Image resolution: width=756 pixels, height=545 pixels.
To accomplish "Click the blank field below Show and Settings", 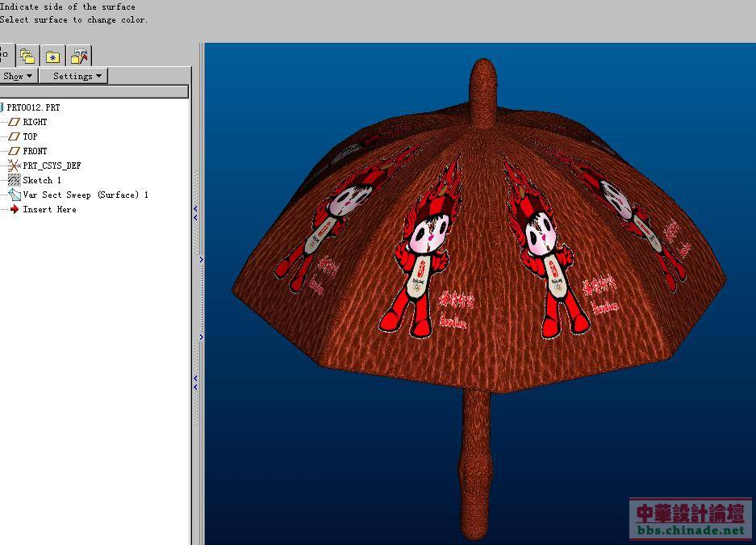I will point(94,91).
